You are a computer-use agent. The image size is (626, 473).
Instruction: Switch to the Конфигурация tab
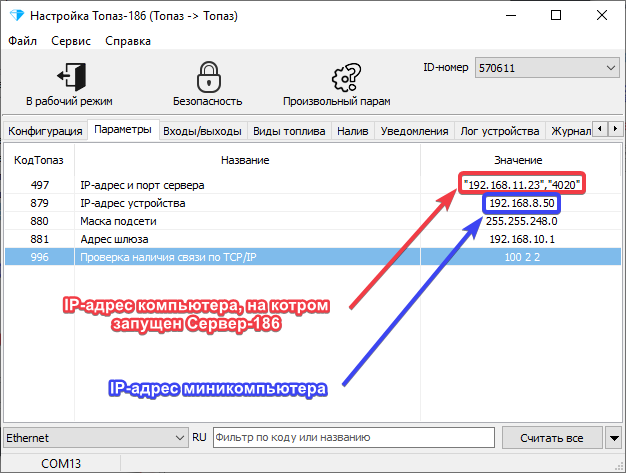45,131
